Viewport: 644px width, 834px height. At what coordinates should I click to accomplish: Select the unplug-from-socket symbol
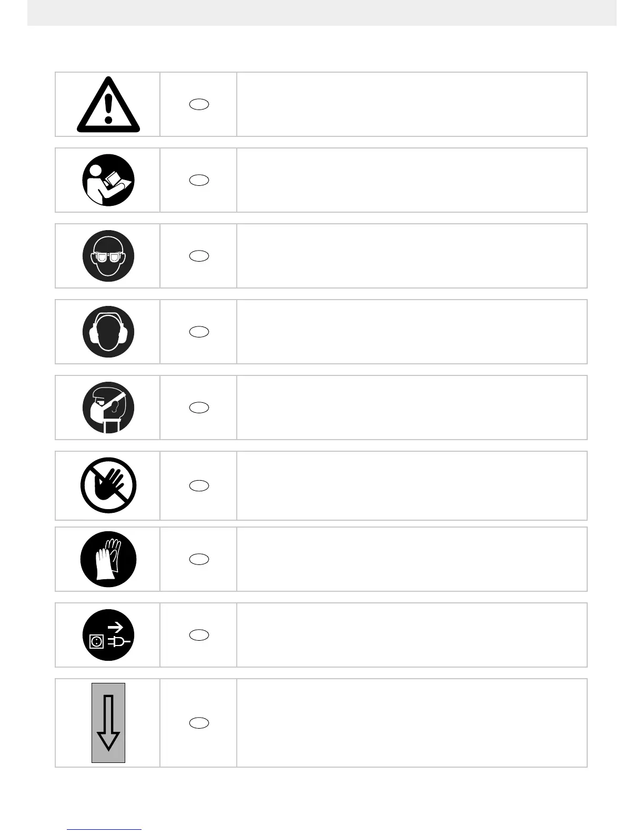pyautogui.click(x=108, y=635)
